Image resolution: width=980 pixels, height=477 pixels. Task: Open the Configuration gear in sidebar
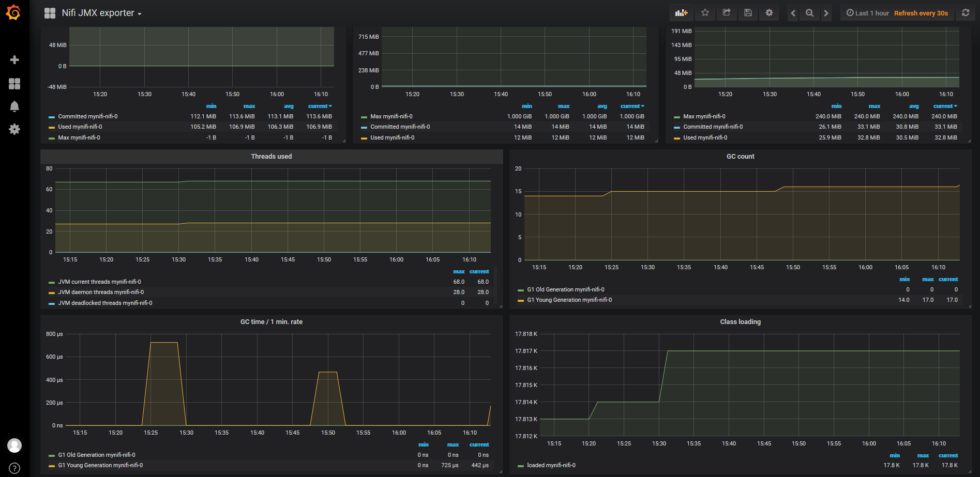pos(14,129)
